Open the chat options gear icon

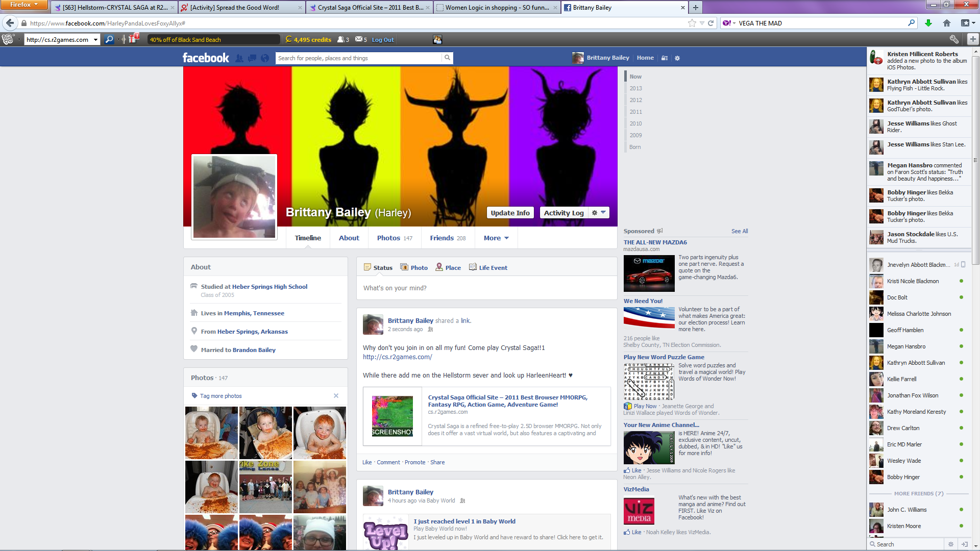(x=950, y=544)
